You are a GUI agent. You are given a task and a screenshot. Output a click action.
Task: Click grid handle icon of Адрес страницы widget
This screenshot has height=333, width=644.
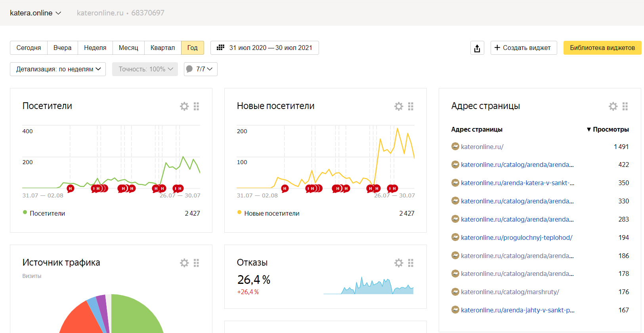click(625, 106)
